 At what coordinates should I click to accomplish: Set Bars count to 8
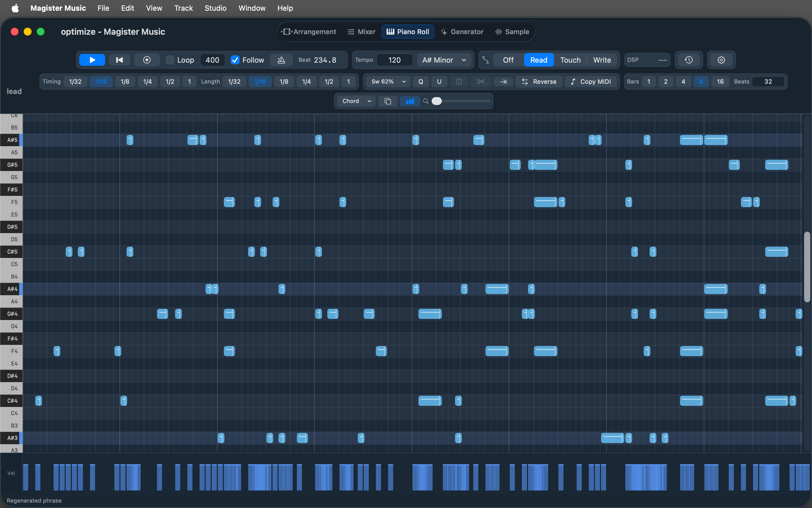click(x=701, y=82)
